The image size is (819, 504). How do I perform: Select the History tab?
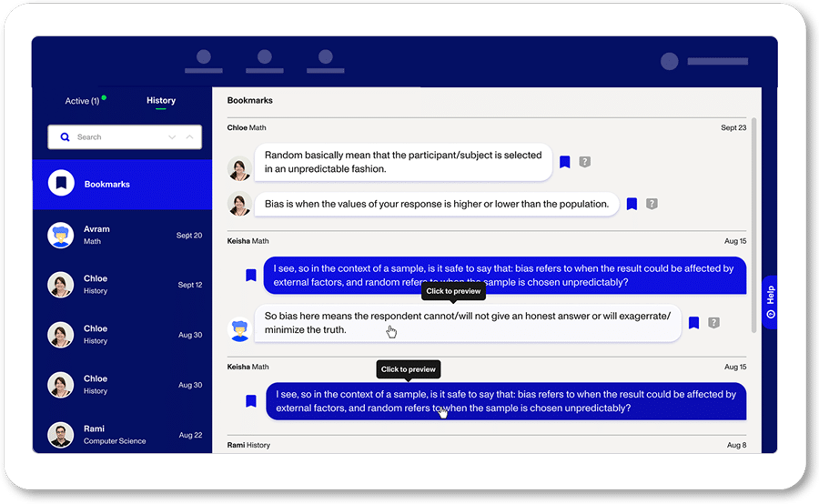[x=161, y=101]
